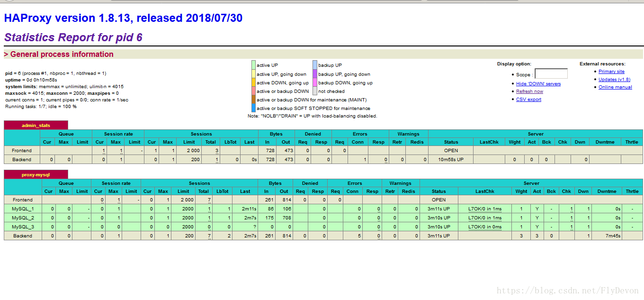644x300 pixels.
Task: Open the Primary site link
Action: tap(611, 72)
